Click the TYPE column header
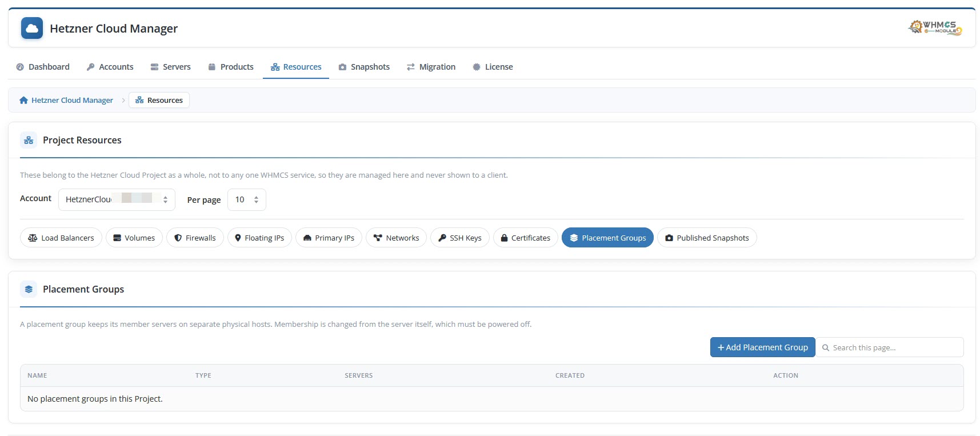 [x=203, y=375]
